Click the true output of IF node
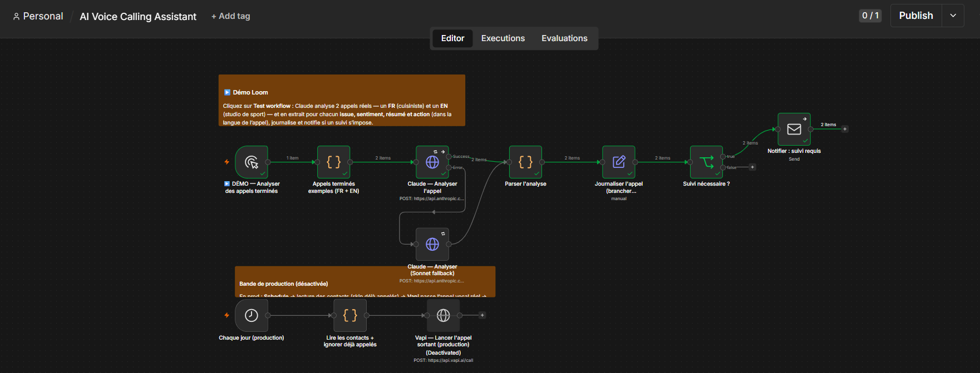Screen dimensions: 980x373 pyautogui.click(x=723, y=157)
